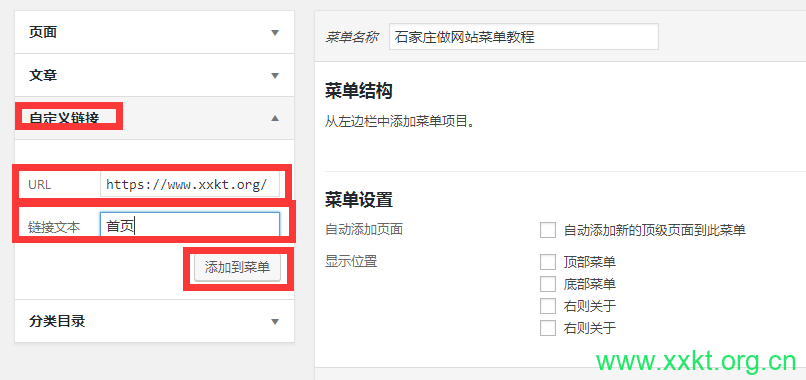The image size is (806, 380).
Task: Click the 菜单设置 heading
Action: tap(359, 200)
